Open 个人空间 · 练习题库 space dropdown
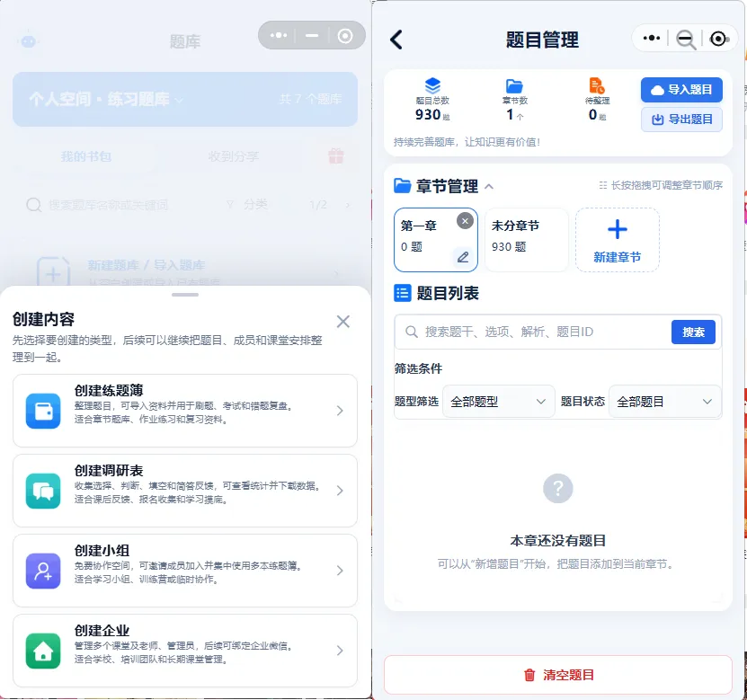This screenshot has height=700, width=747. pyautogui.click(x=106, y=99)
